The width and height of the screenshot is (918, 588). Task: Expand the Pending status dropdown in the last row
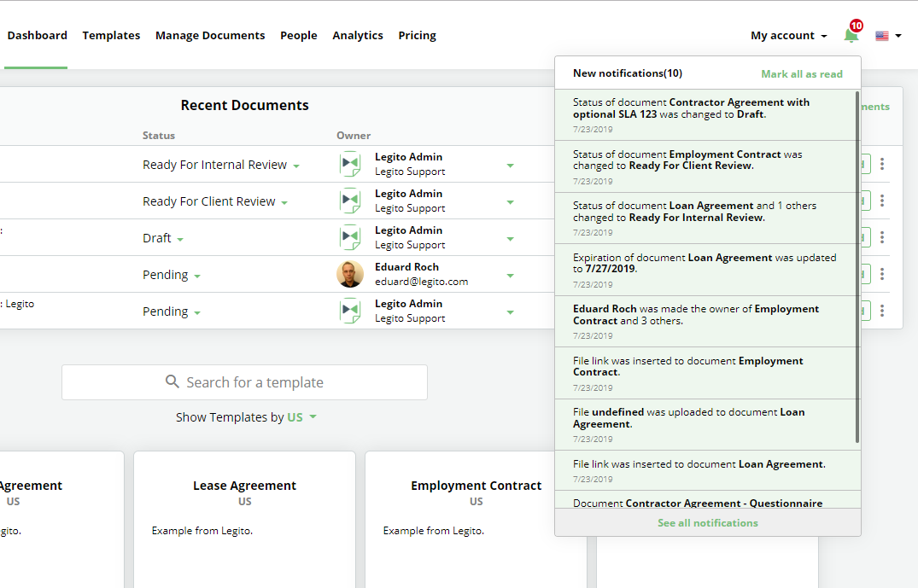pos(197,313)
